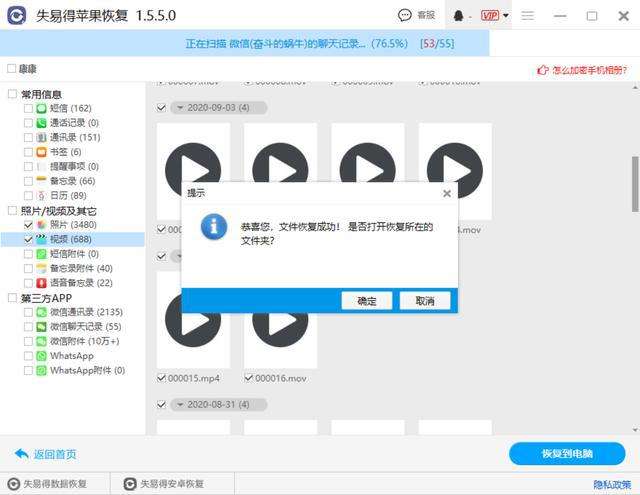
Task: Click the 语音备忘录 microphone icon
Action: 41,283
